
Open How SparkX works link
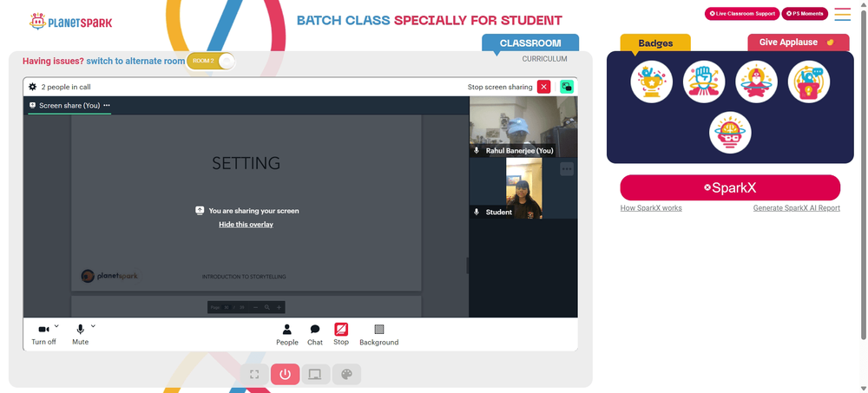click(651, 208)
